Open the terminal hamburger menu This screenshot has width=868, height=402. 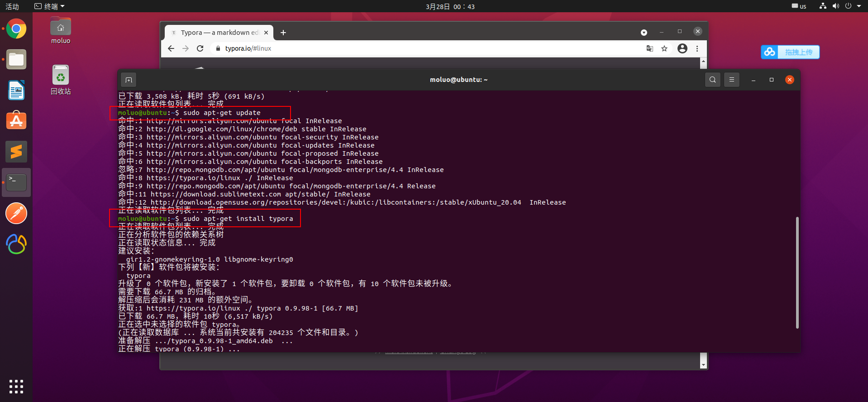(x=732, y=80)
